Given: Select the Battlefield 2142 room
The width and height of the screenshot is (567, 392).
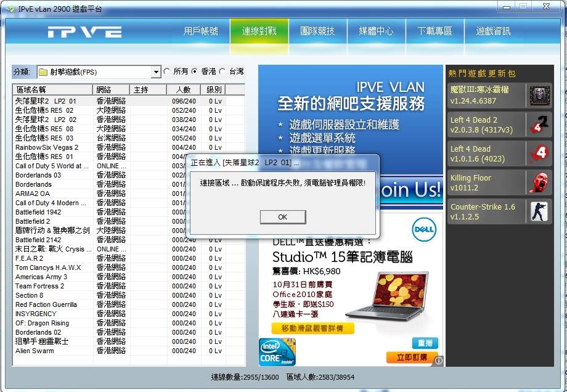Looking at the screenshot, I should [x=129, y=240].
